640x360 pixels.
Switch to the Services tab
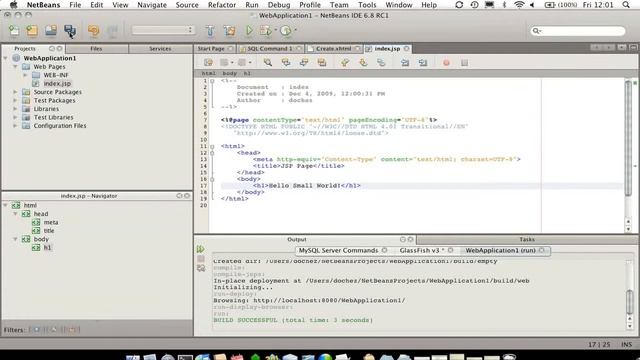click(x=160, y=49)
